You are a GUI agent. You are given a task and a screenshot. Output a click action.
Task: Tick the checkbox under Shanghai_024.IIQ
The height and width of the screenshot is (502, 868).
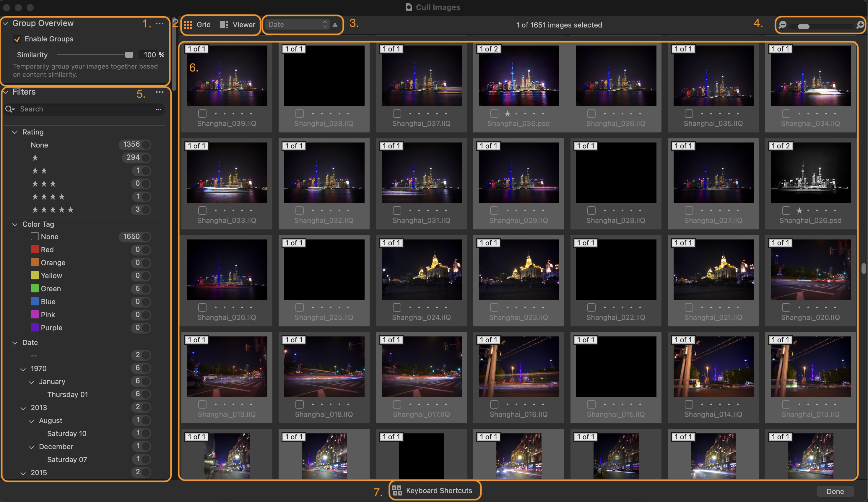tap(397, 307)
